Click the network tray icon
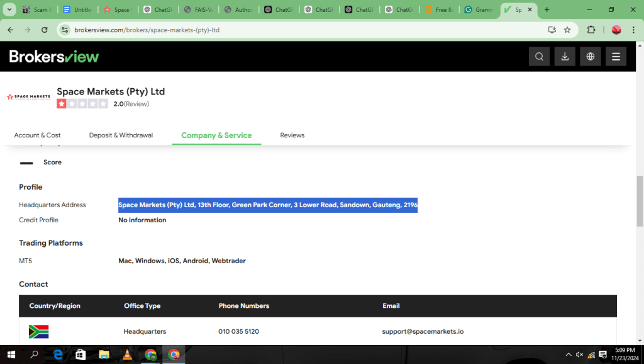The width and height of the screenshot is (644, 364). tap(591, 355)
